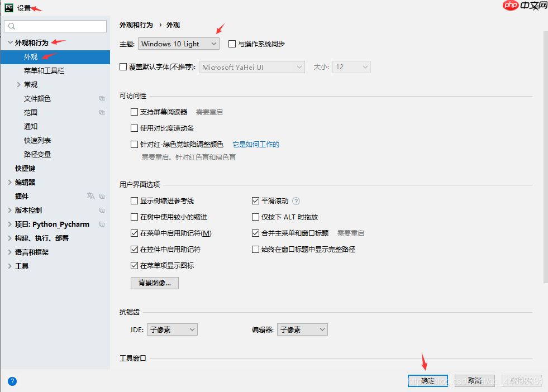
Task: Expand the 常规 tree node
Action: click(19, 84)
